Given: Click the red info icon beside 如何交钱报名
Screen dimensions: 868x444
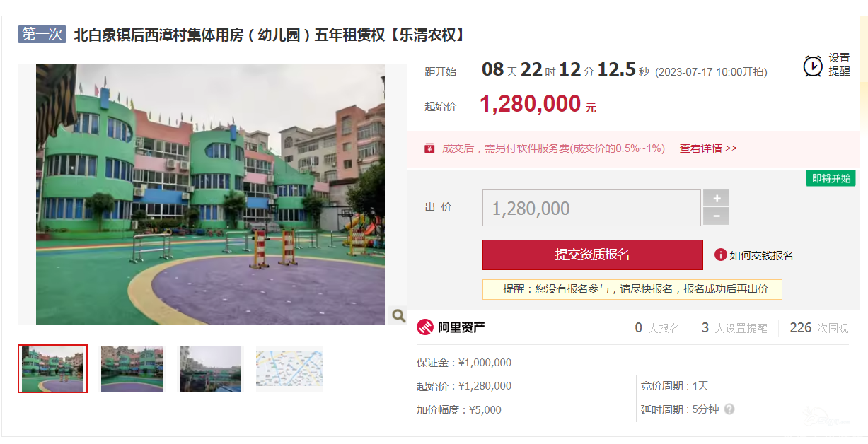Looking at the screenshot, I should click(x=720, y=255).
